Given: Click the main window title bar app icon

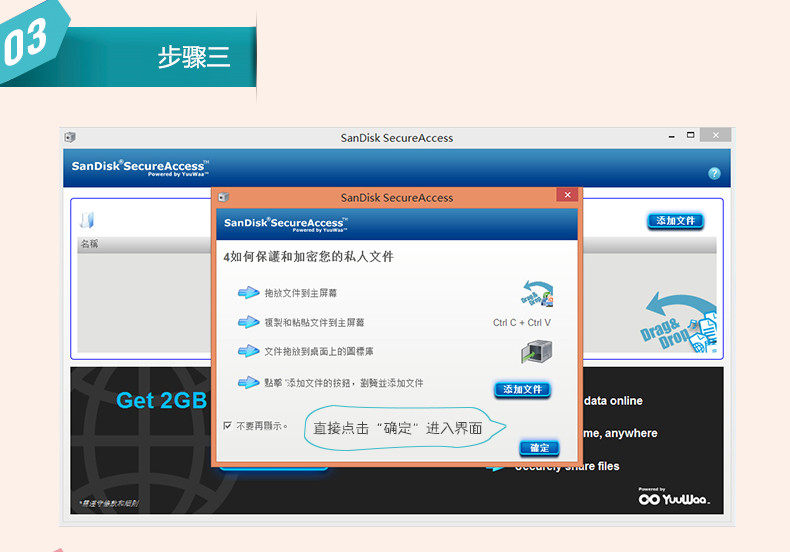Looking at the screenshot, I should pos(70,137).
